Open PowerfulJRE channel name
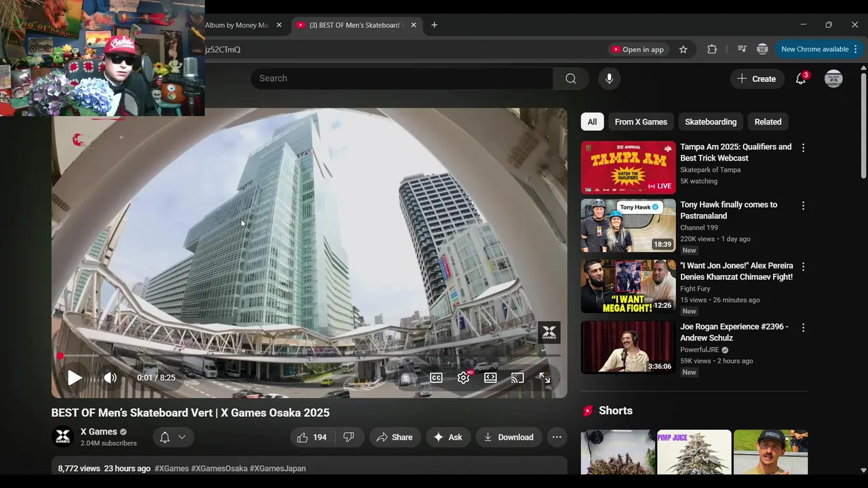Screen dimensions: 868x488 tap(699, 350)
